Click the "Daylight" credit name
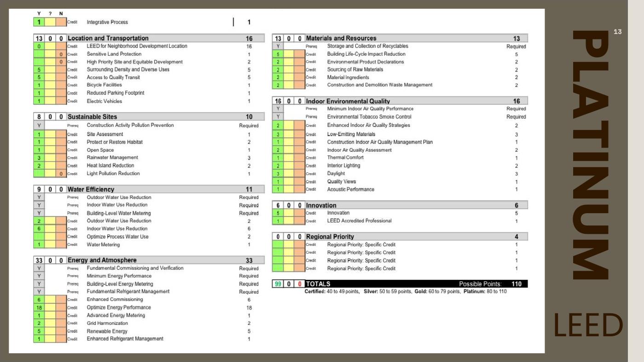The height and width of the screenshot is (362, 644). click(336, 174)
